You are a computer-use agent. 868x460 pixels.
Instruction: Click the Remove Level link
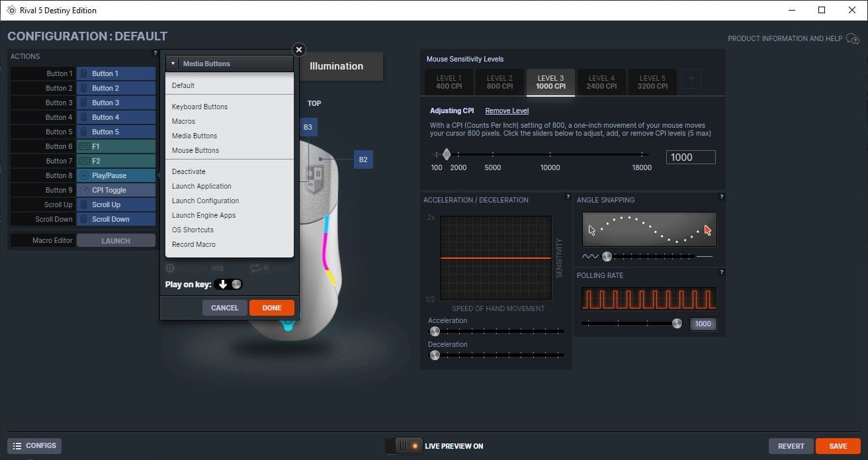click(x=507, y=111)
